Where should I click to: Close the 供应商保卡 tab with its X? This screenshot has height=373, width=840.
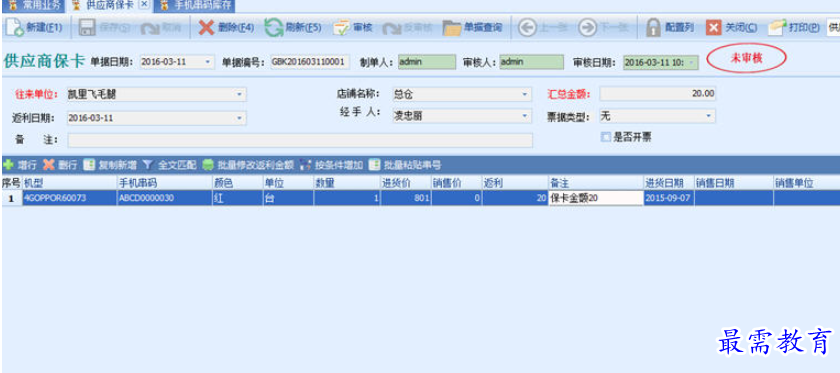(x=144, y=5)
